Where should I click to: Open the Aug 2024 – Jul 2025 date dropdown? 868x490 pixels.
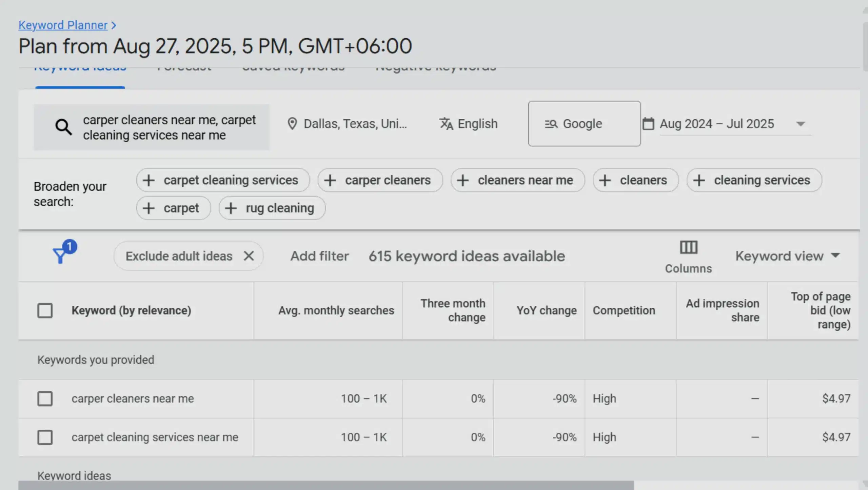click(x=735, y=124)
